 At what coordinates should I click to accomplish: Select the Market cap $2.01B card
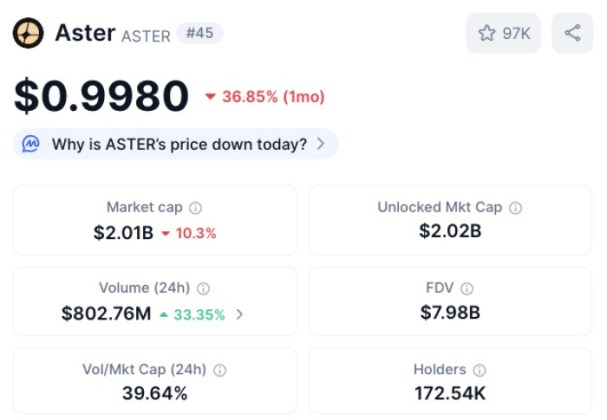155,220
